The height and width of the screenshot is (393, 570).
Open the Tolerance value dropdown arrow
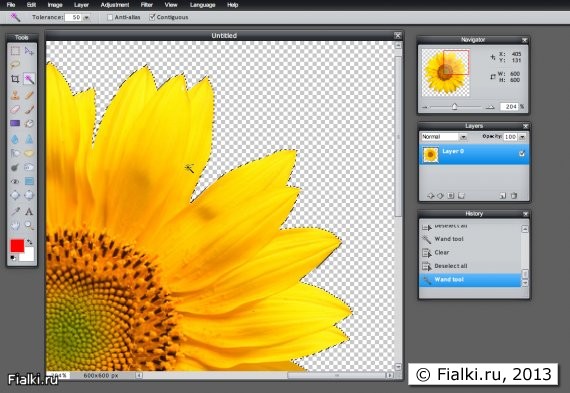(87, 17)
